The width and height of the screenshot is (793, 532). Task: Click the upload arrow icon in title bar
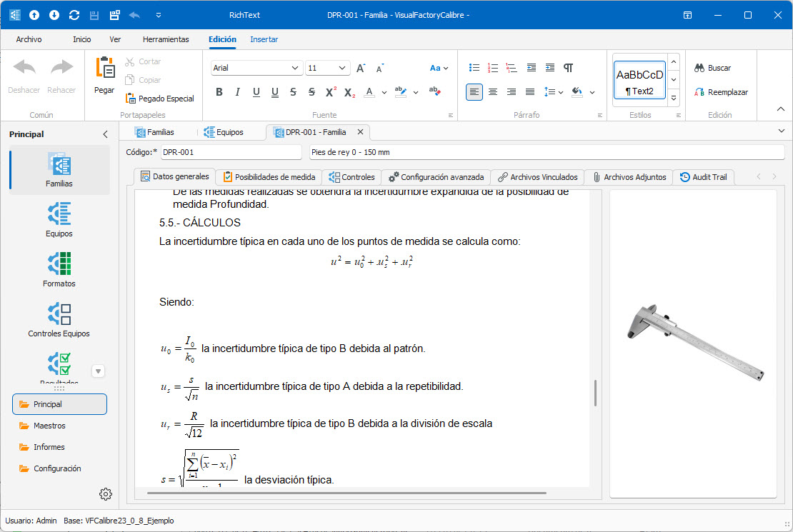tap(34, 15)
